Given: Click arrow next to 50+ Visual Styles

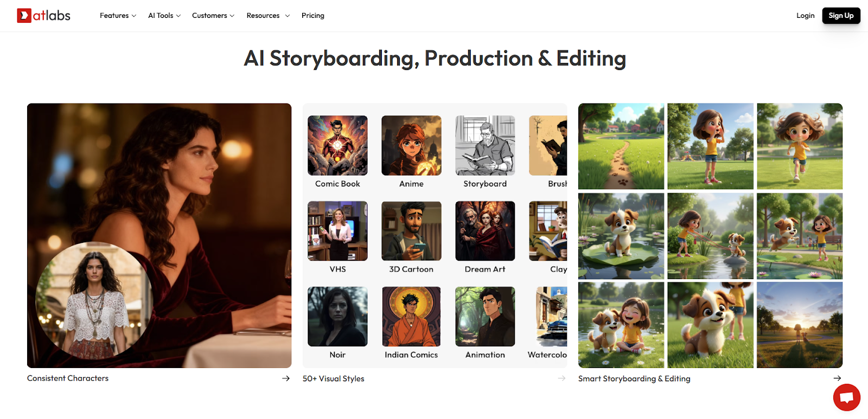Looking at the screenshot, I should point(561,378).
